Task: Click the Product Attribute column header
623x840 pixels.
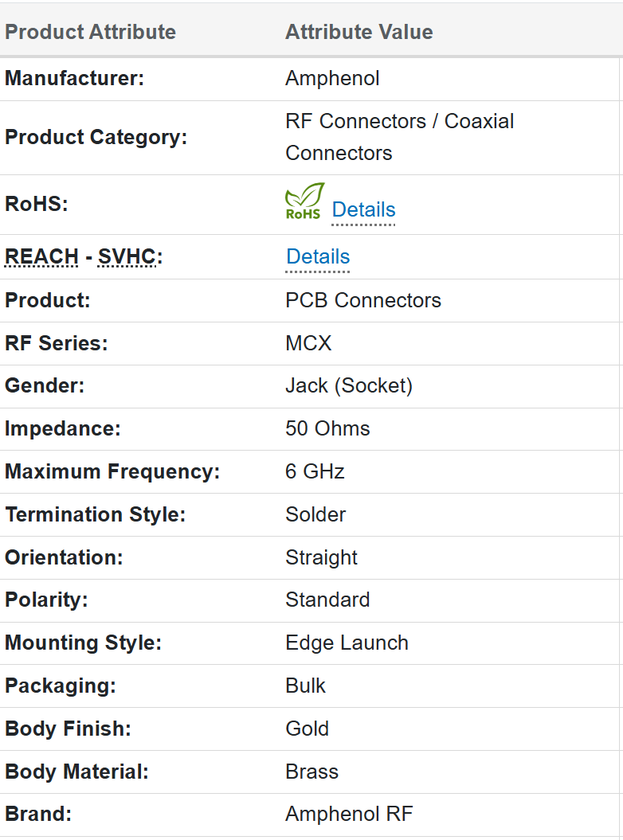Action: click(x=90, y=32)
